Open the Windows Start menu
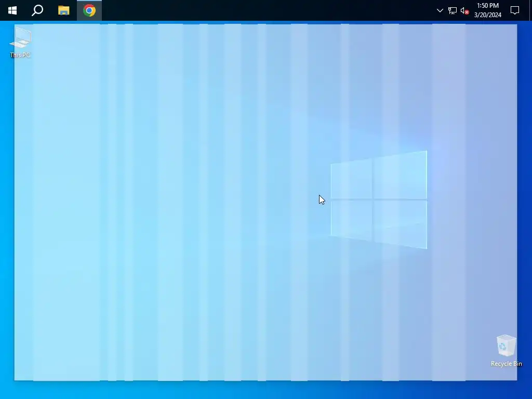Viewport: 532px width, 399px height. (x=12, y=10)
